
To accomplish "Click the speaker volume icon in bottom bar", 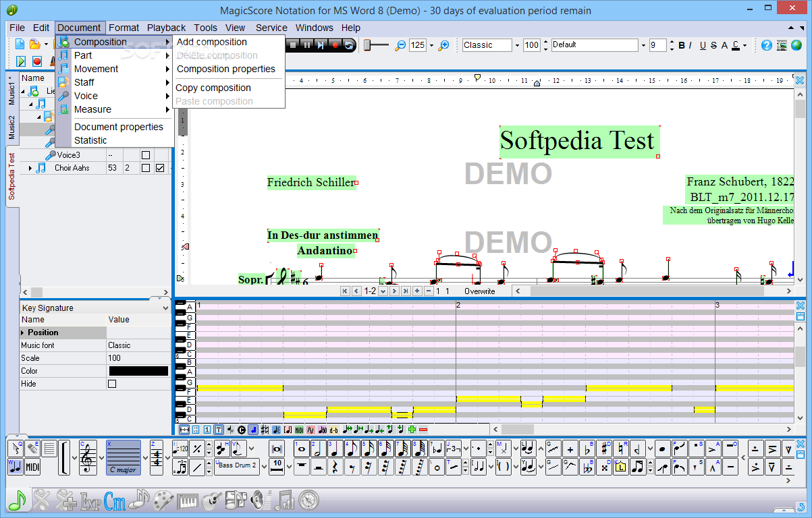I will pos(260,500).
